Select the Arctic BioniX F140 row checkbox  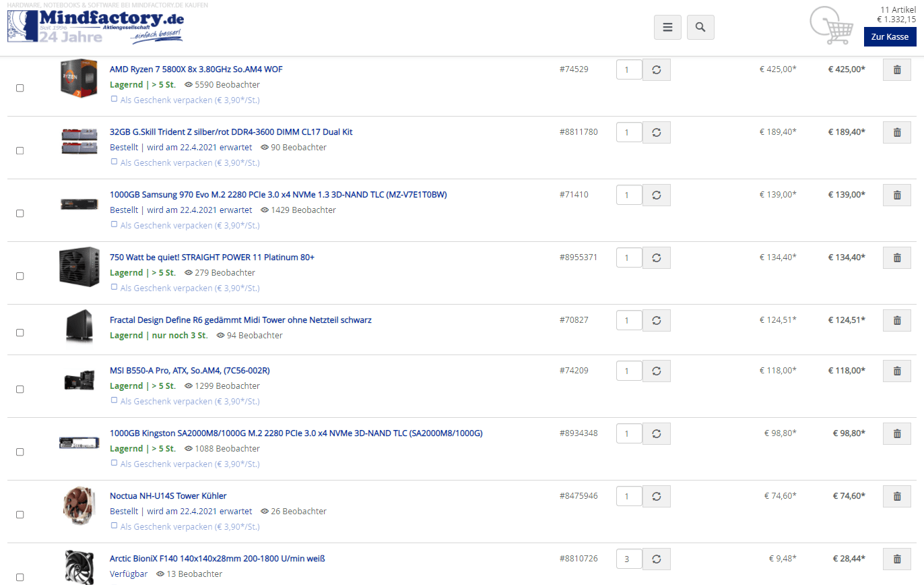click(x=20, y=578)
